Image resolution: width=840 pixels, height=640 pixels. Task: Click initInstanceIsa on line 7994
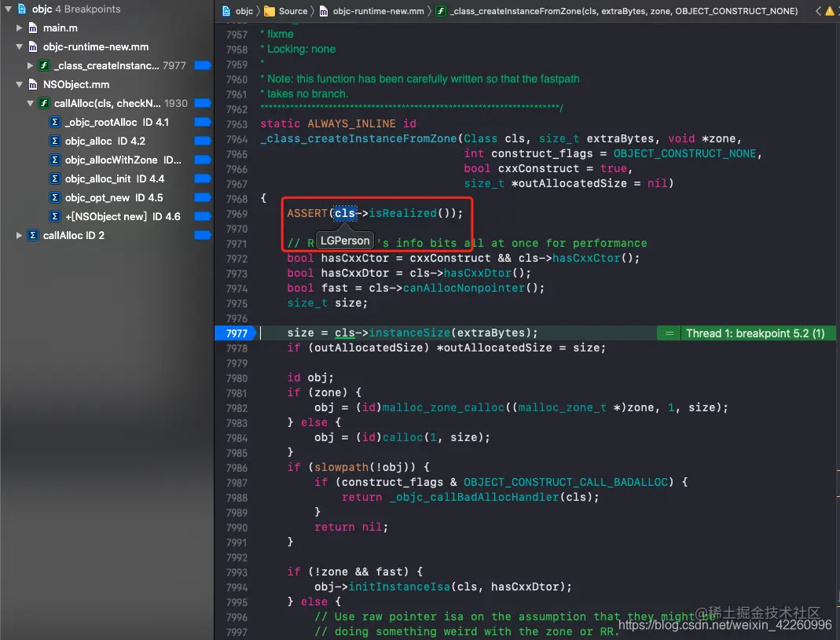399,587
